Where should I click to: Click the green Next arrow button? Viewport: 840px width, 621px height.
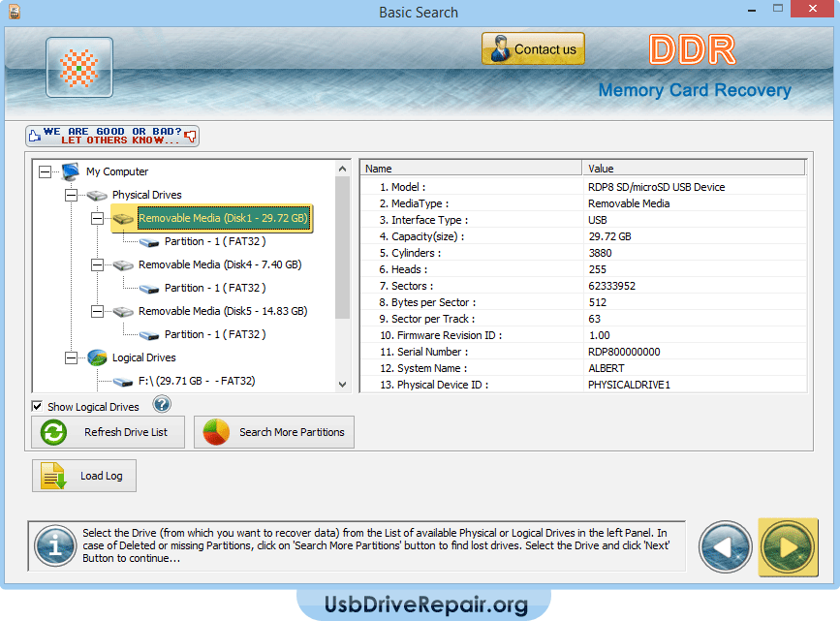coord(788,547)
